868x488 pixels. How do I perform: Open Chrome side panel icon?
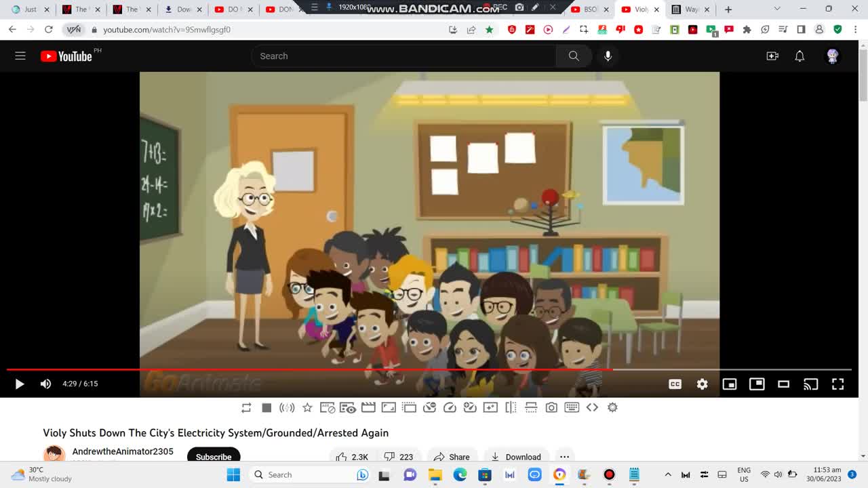[x=801, y=30]
